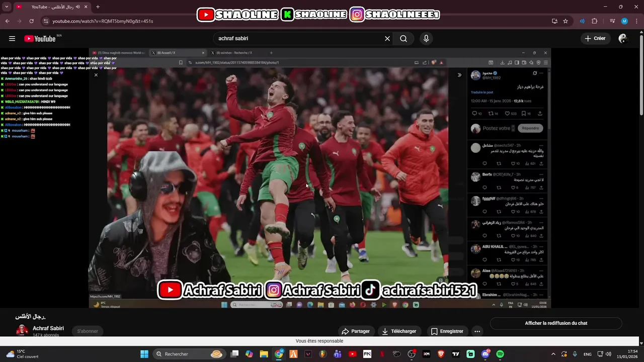Click the video title 'رجال الأطلس'
This screenshot has width=644, height=362.
tap(30, 317)
